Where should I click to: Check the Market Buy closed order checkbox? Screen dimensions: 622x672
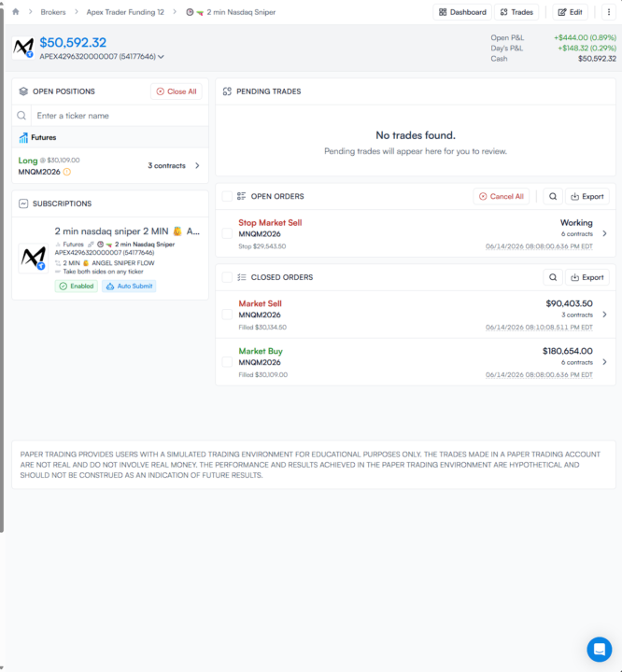tap(227, 362)
